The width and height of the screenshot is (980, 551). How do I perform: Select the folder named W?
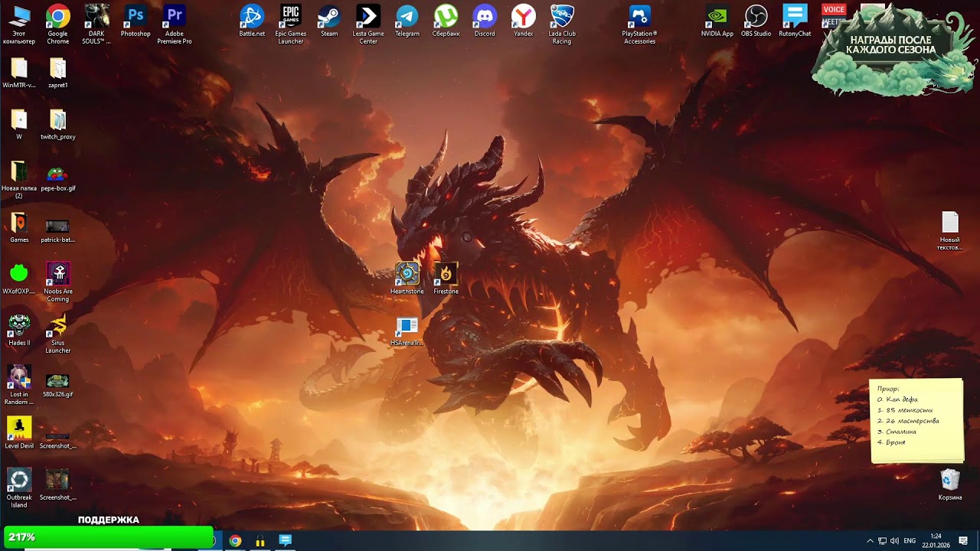tap(19, 124)
